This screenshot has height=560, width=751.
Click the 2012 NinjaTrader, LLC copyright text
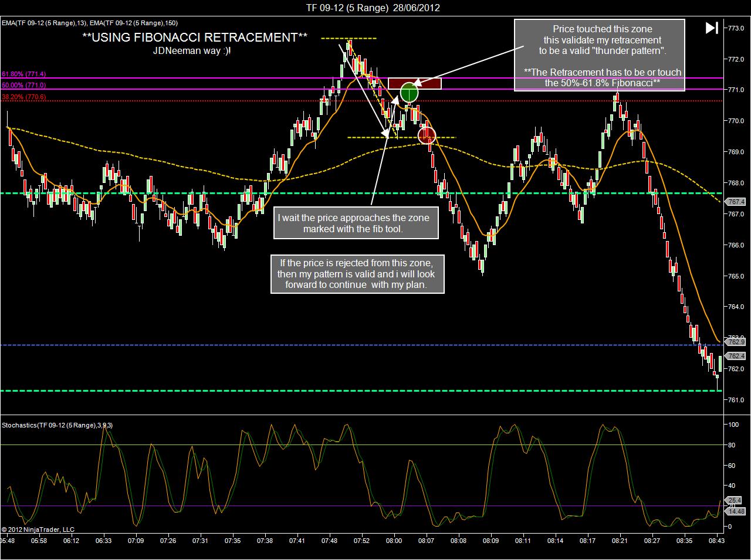click(x=38, y=530)
